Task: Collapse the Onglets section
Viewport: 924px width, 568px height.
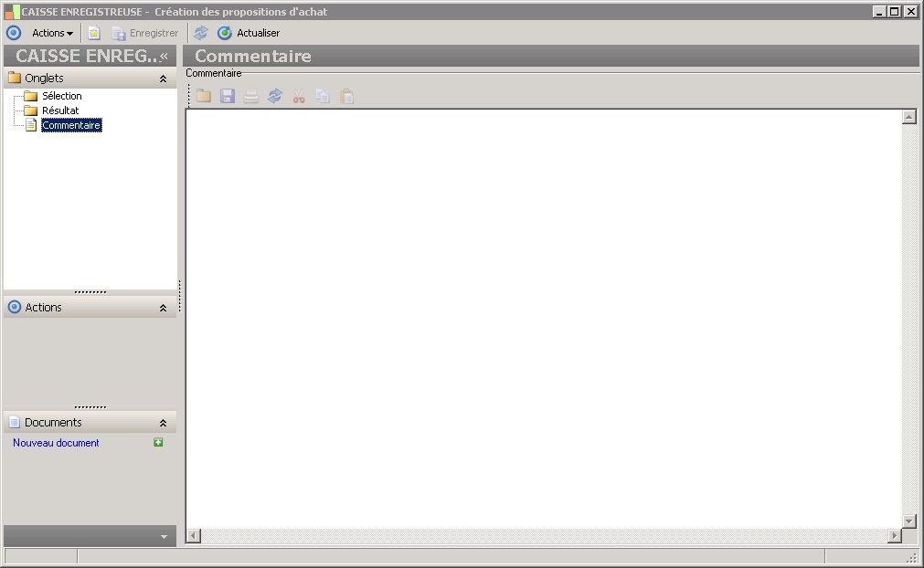Action: [x=164, y=79]
